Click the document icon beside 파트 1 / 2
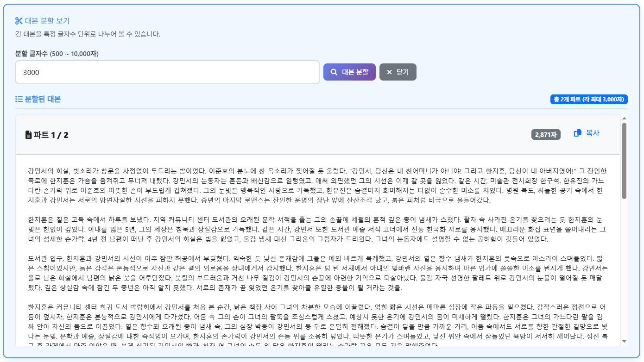 pos(29,135)
